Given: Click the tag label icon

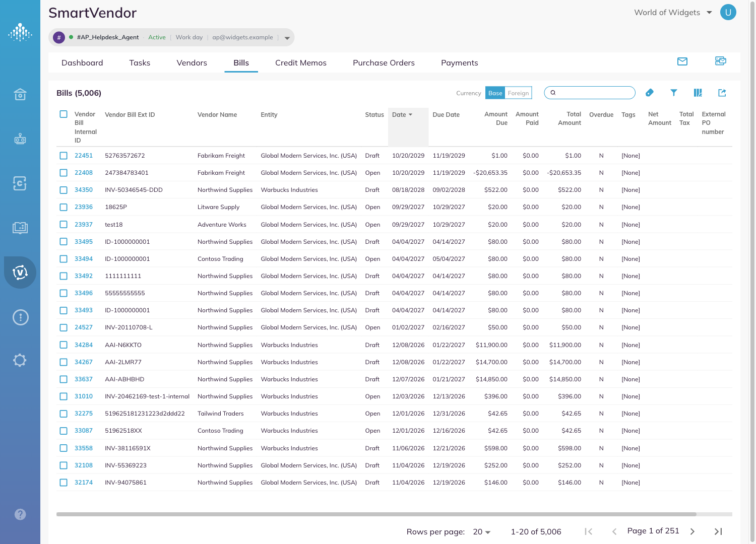Looking at the screenshot, I should pos(650,93).
